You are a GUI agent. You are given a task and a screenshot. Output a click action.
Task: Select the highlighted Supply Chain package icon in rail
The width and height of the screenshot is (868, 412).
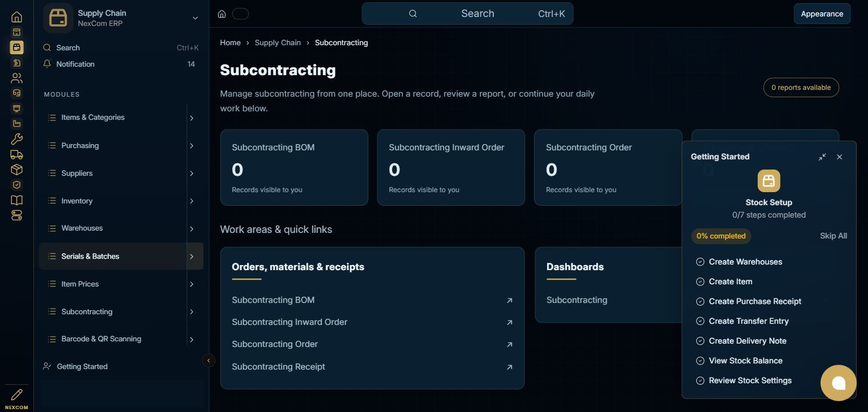(16, 47)
